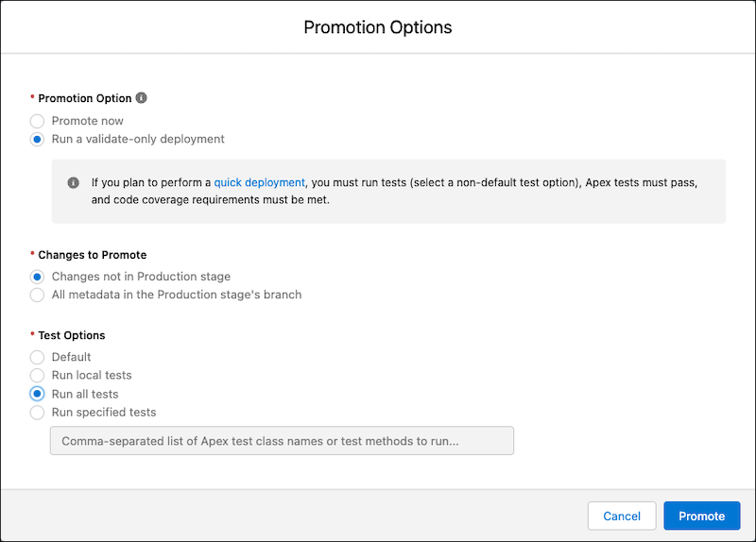Screen dimensions: 756x542
Task: Click the info icon in the quick deployment notice
Action: click(x=74, y=182)
